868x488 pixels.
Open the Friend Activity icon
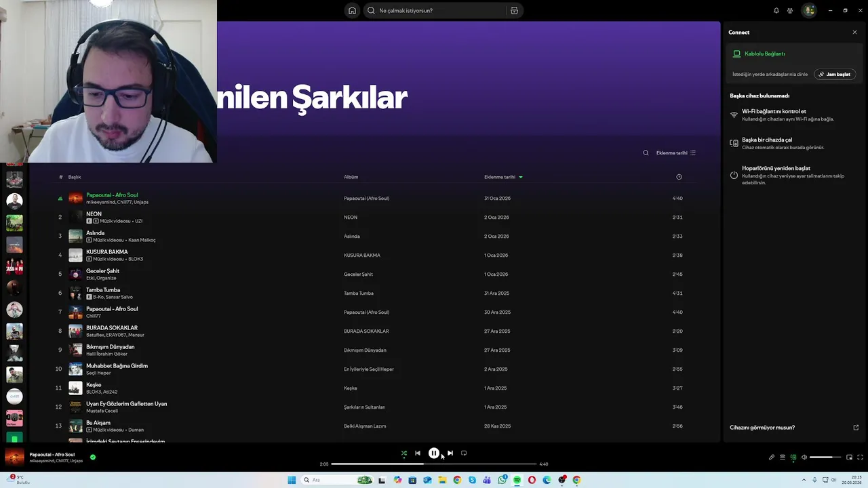pos(790,10)
